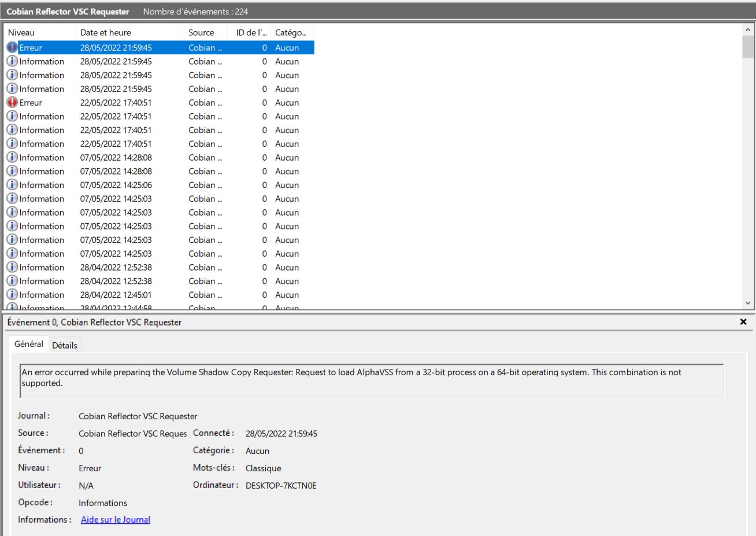Click the ID value 0 in the 22/05/2022 Erreur row
Viewport: 756px width, 536px height.
pyautogui.click(x=264, y=102)
